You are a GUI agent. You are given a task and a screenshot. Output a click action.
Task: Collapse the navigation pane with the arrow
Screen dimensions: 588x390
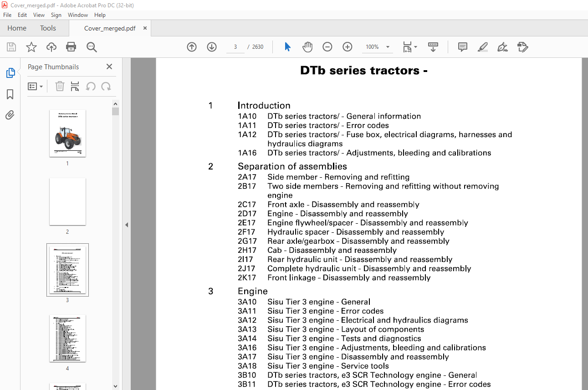(x=127, y=225)
